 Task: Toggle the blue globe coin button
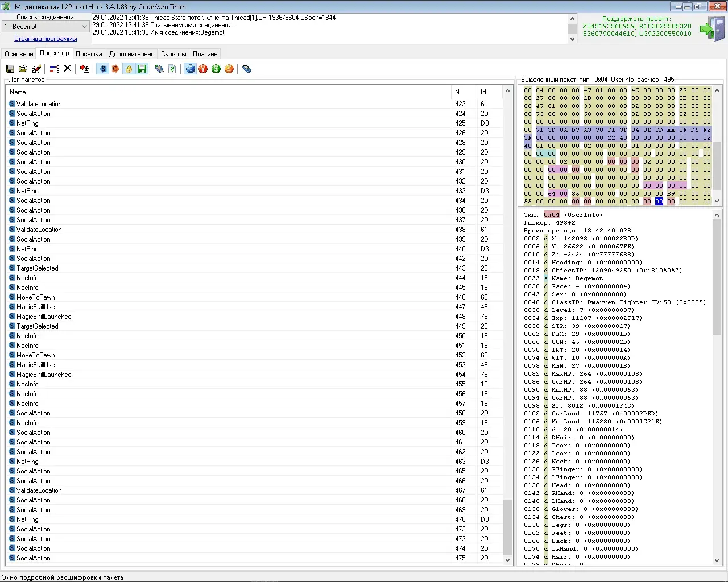pyautogui.click(x=190, y=69)
